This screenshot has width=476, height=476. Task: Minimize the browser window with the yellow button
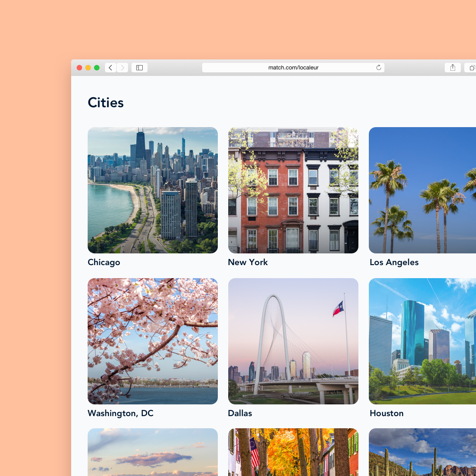coord(88,68)
